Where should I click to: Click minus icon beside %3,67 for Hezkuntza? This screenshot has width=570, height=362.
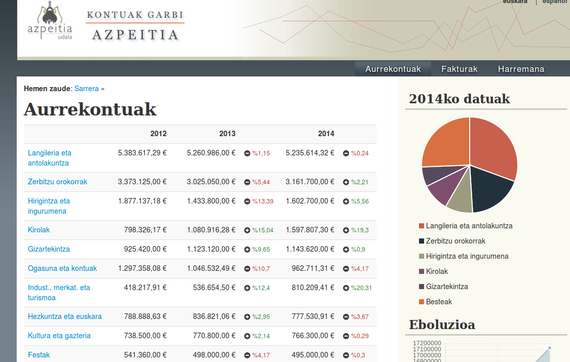[346, 317]
